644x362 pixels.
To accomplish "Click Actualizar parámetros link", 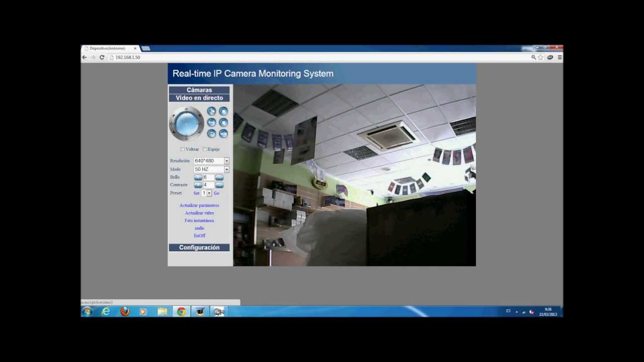I will click(199, 206).
